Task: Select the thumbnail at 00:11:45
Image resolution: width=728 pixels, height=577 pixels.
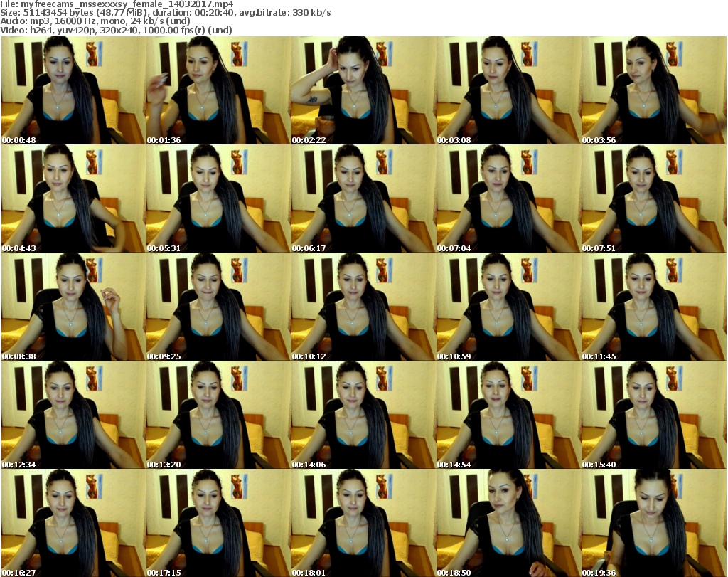Action: pyautogui.click(x=653, y=307)
